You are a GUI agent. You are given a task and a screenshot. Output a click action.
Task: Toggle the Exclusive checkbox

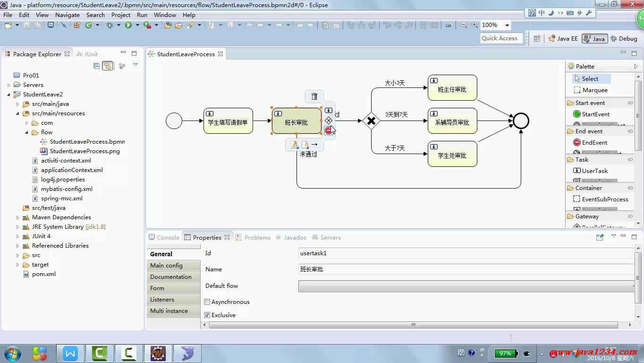207,315
